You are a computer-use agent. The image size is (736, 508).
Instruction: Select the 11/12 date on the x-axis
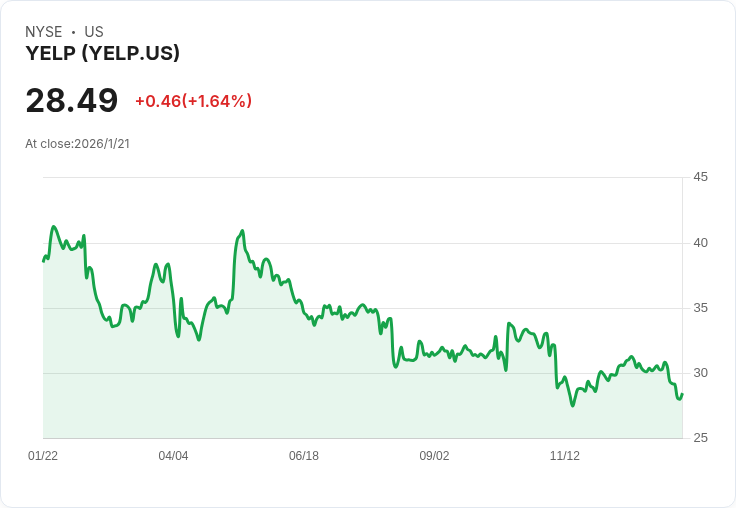(x=565, y=456)
